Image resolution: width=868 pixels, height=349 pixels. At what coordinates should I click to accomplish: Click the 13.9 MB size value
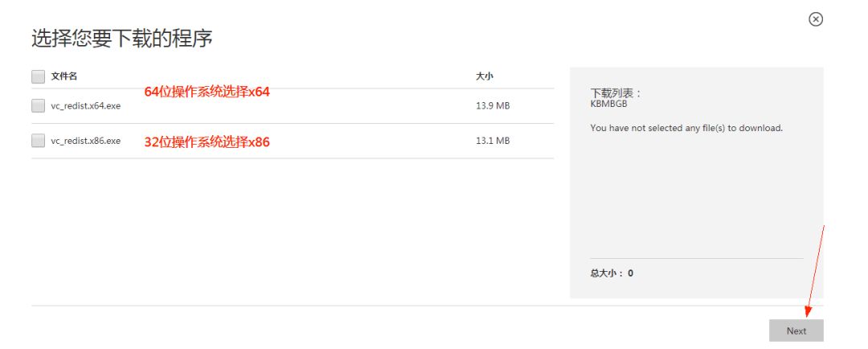point(492,106)
